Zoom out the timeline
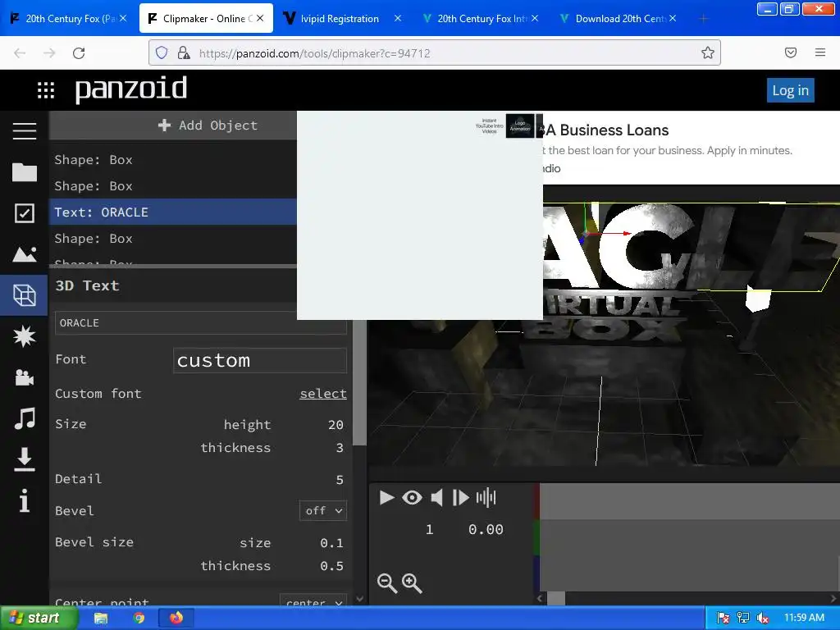The image size is (840, 630). pyautogui.click(x=387, y=583)
